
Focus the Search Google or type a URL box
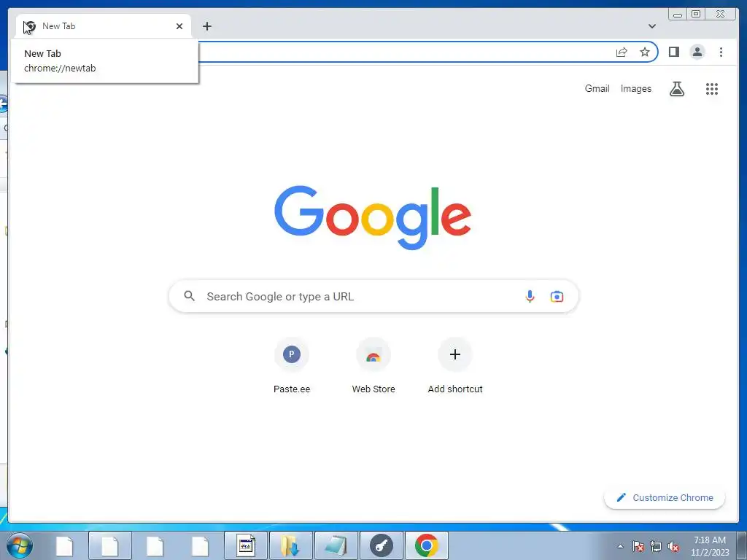point(373,296)
